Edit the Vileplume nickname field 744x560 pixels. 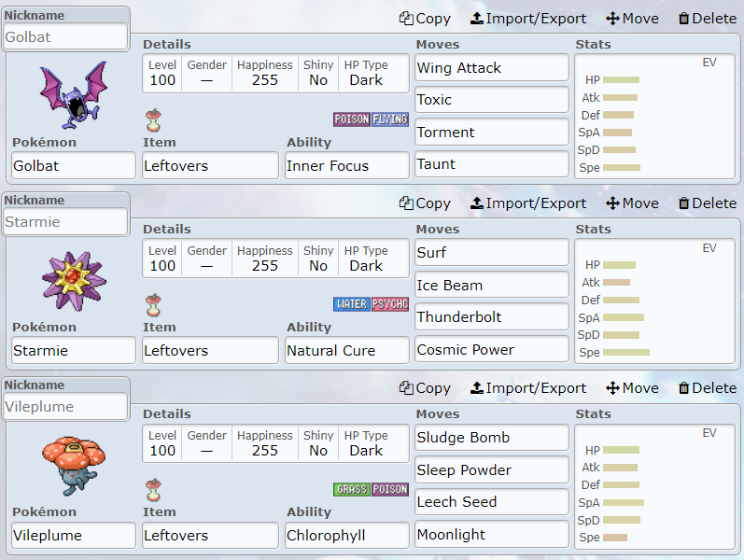65,407
